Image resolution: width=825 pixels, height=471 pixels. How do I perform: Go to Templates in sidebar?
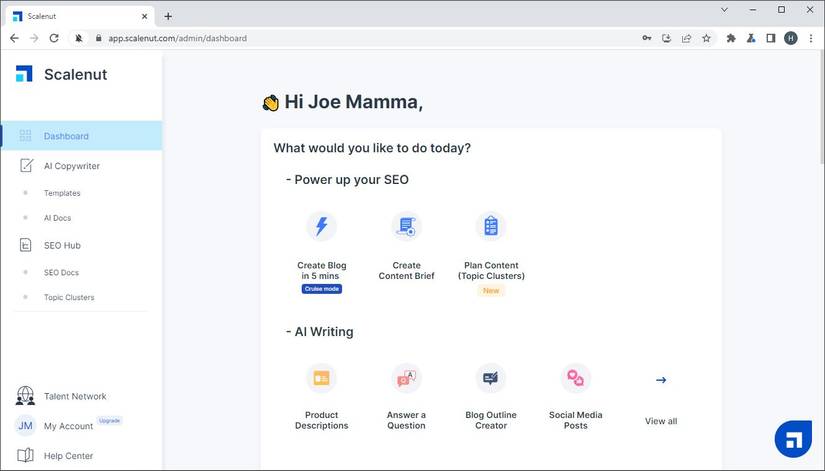coord(62,193)
